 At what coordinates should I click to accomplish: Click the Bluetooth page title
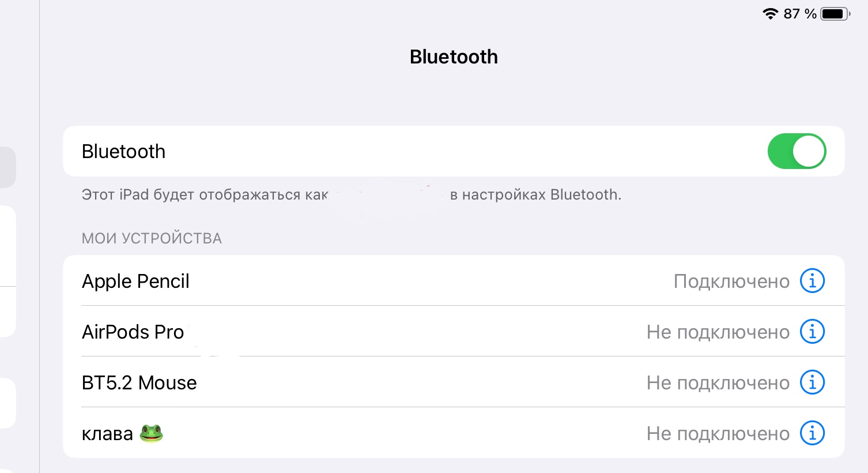tap(454, 57)
